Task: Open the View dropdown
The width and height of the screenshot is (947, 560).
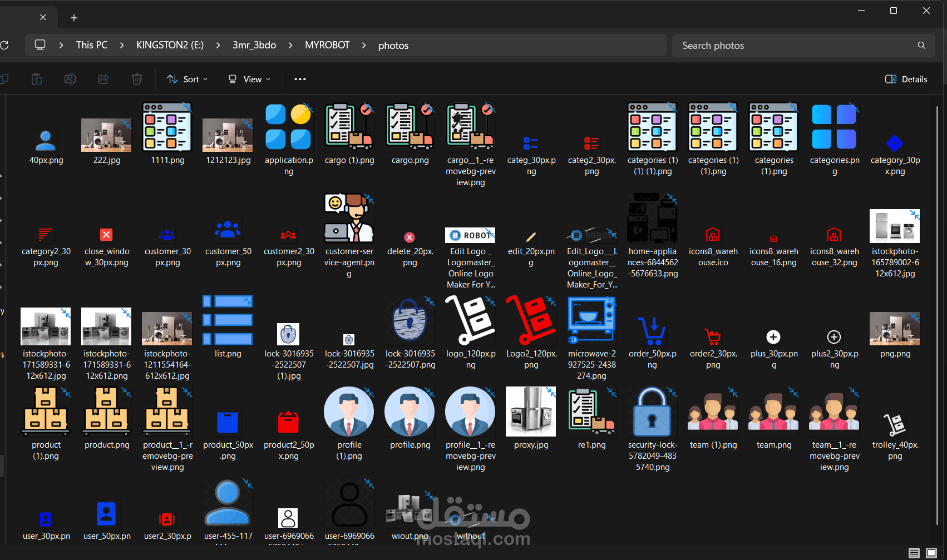Action: 250,79
